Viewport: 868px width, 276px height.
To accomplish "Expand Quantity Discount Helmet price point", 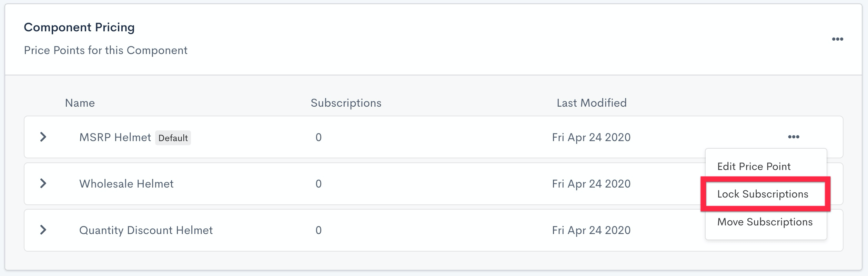I will coord(43,230).
